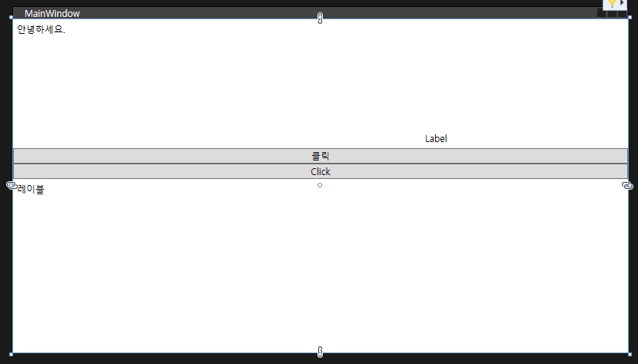
Task: Select the Label text element
Action: 436,139
